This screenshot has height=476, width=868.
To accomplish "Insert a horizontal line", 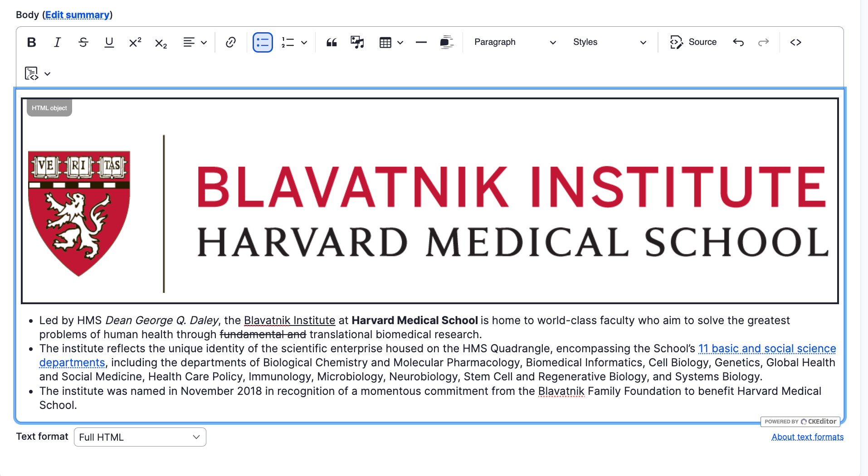I will click(421, 42).
